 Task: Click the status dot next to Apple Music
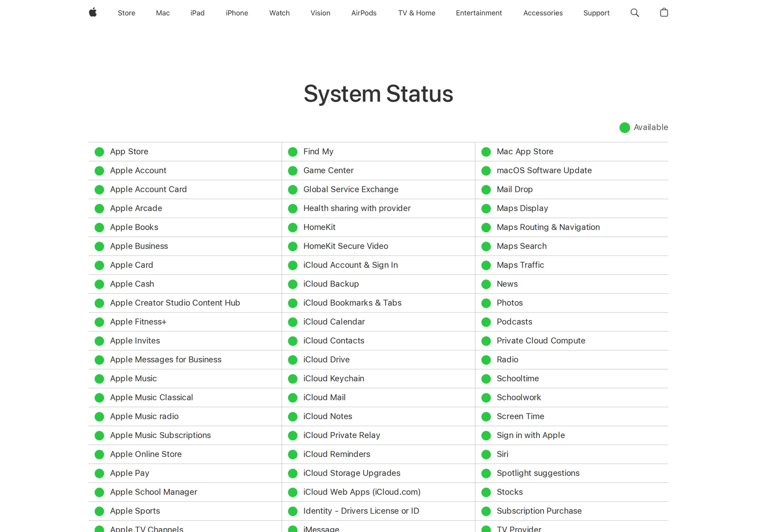pos(99,379)
